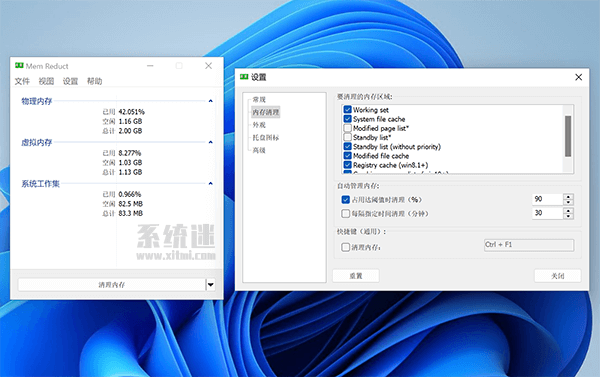Click the 82.5 MB free value
Viewport: 600px width, 377px height.
click(x=130, y=204)
